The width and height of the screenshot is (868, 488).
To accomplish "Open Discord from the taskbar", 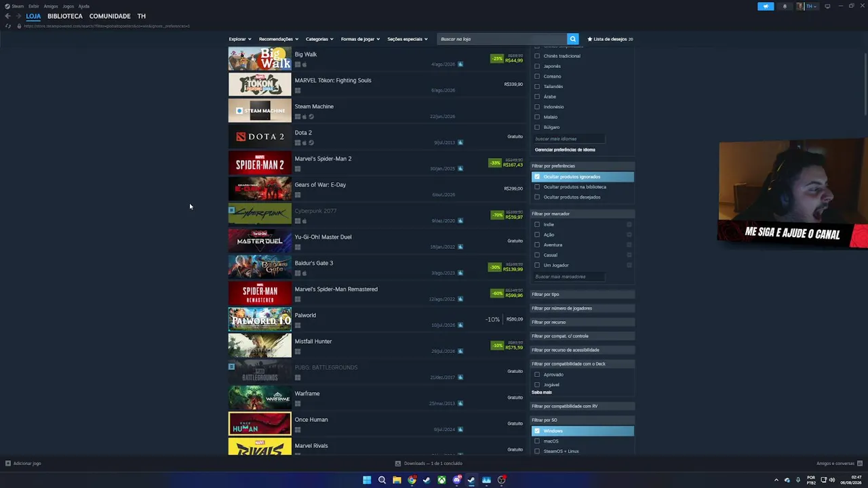I will (x=456, y=480).
